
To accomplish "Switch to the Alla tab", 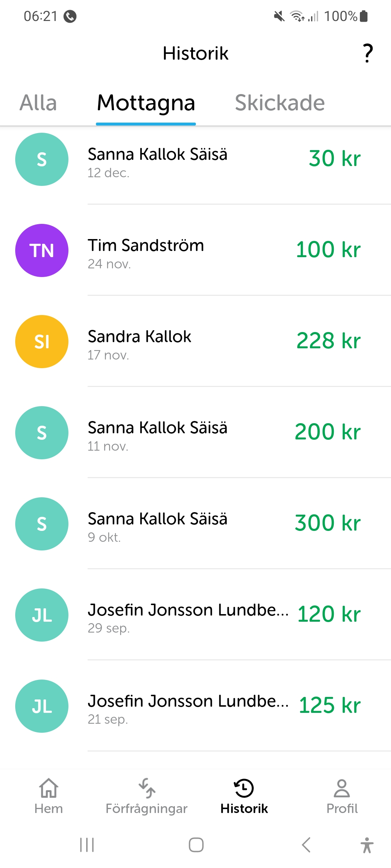I will click(x=38, y=103).
